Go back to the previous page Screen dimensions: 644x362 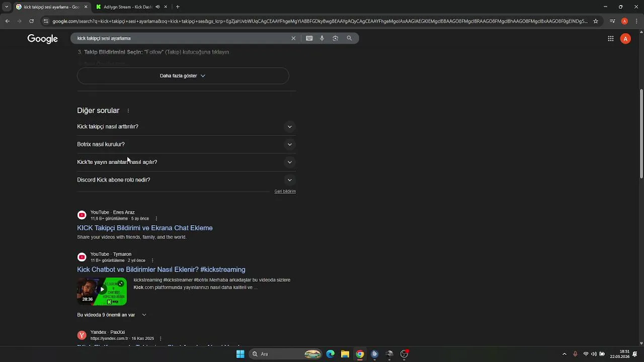coord(7,21)
